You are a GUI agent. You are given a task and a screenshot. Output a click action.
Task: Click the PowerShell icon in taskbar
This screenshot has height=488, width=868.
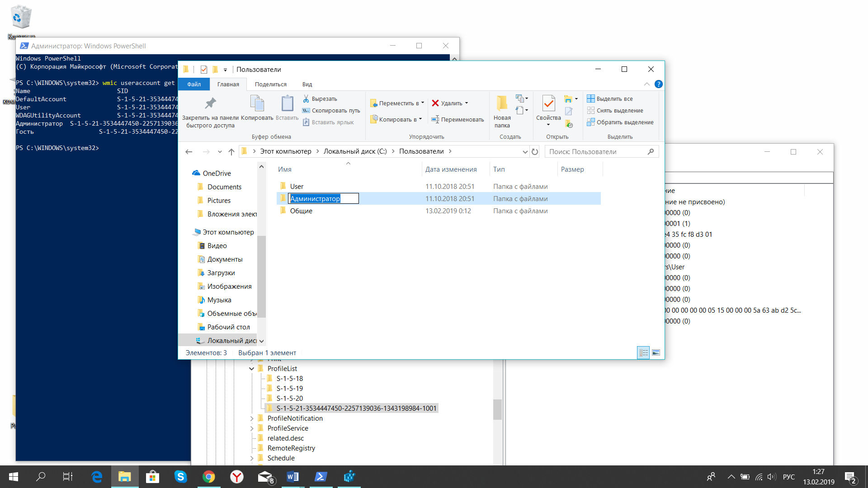322,477
